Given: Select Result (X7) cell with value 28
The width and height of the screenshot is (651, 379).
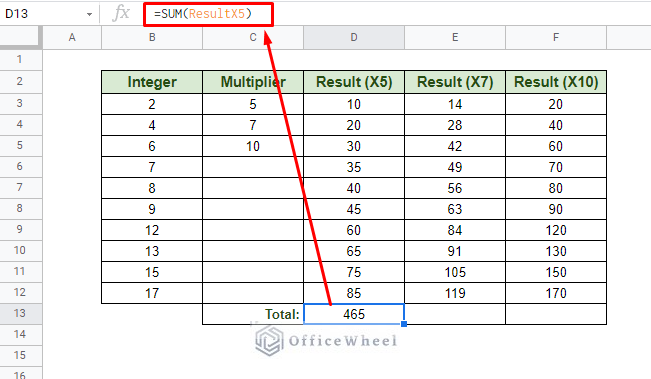Looking at the screenshot, I should coord(455,125).
